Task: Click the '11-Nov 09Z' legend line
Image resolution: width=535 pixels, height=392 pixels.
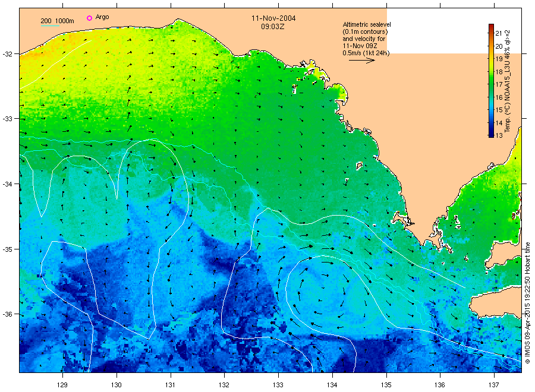Action: [360, 46]
